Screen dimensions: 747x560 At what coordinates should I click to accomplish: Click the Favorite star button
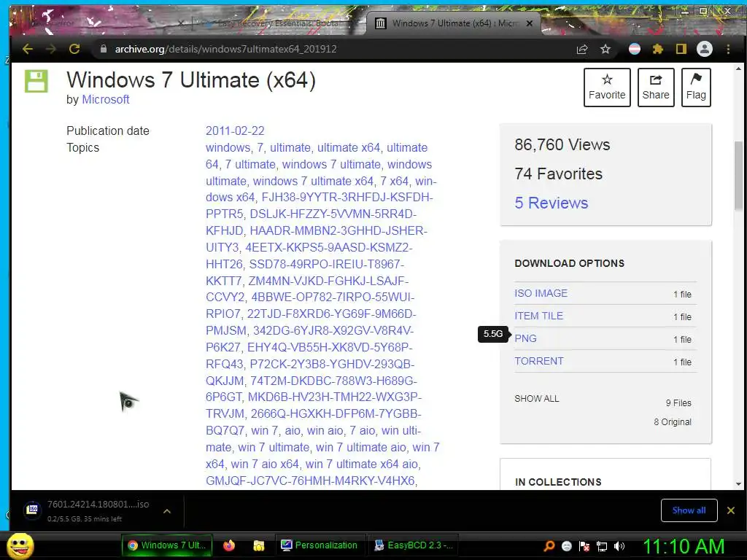(x=607, y=87)
